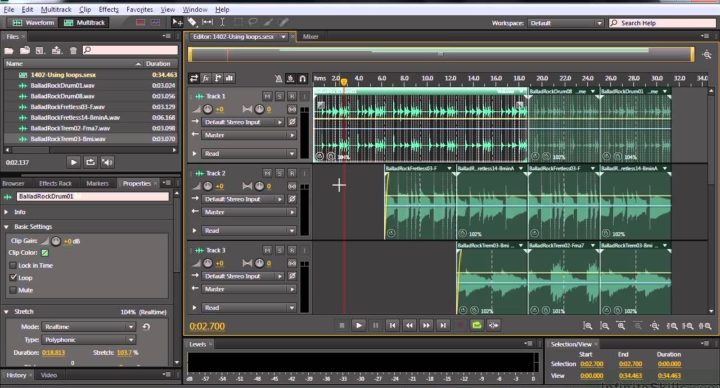Click the Pause transport button
The height and width of the screenshot is (388, 720).
376,326
